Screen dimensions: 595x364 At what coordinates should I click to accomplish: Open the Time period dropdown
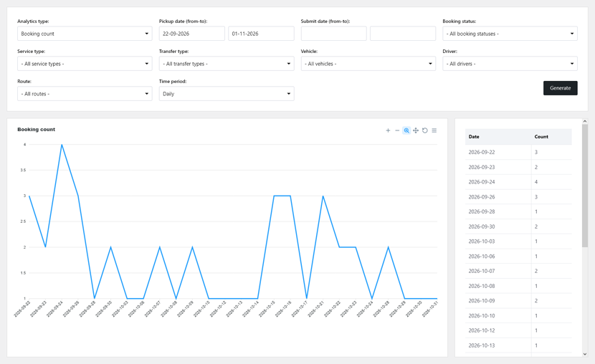point(227,94)
